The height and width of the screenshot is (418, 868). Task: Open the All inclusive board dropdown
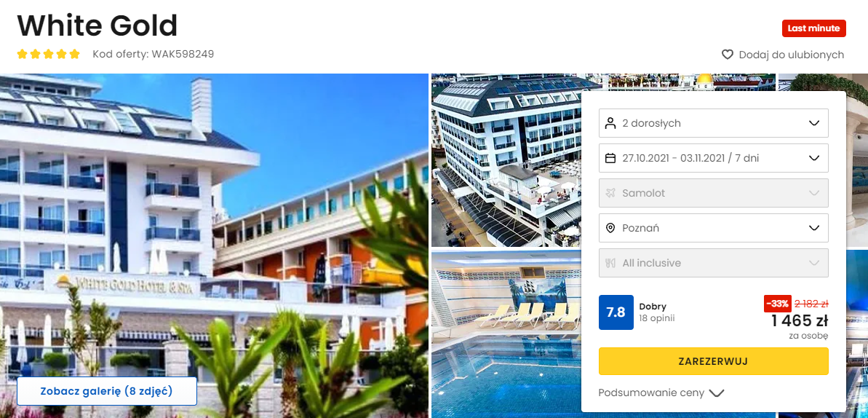coord(714,263)
